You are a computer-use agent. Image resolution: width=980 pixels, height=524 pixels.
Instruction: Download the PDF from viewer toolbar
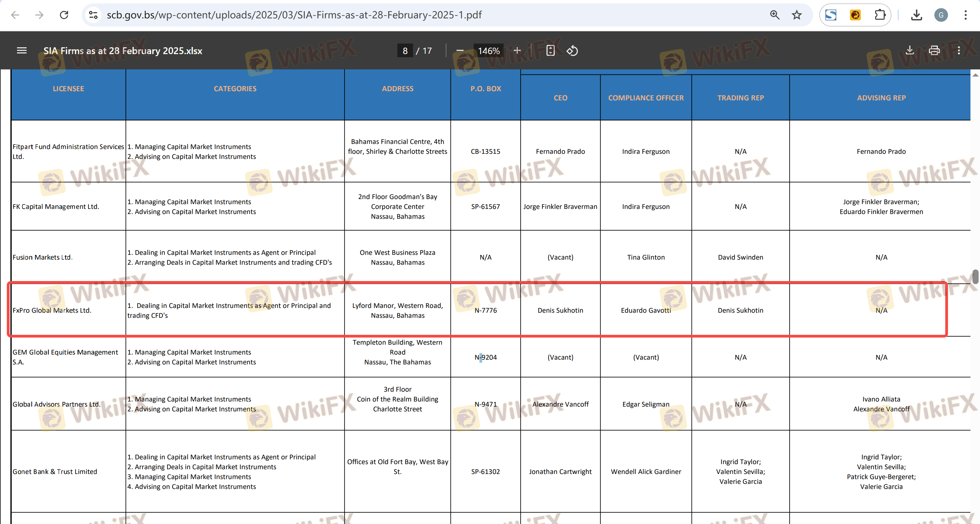tap(910, 51)
